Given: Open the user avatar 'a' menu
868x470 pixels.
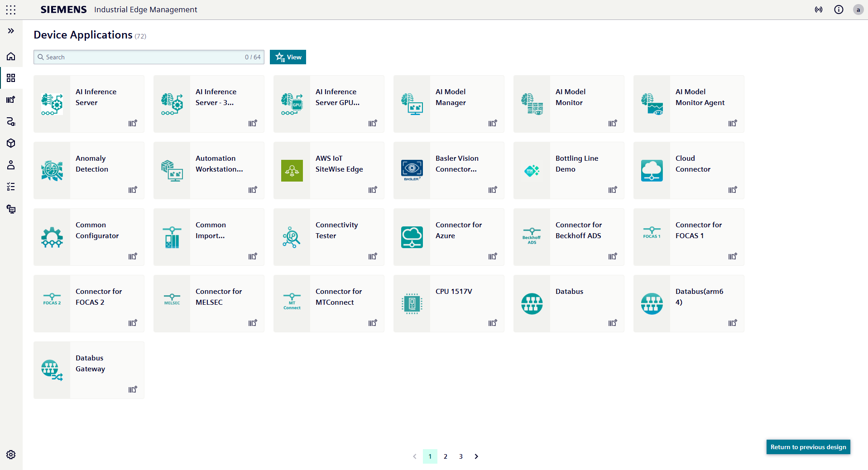Looking at the screenshot, I should (x=858, y=10).
